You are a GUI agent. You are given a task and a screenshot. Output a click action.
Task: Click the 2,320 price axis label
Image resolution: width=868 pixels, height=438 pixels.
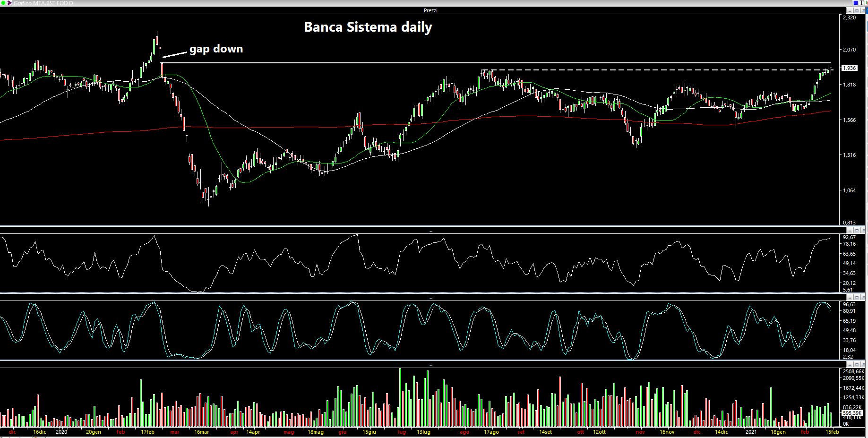[849, 17]
